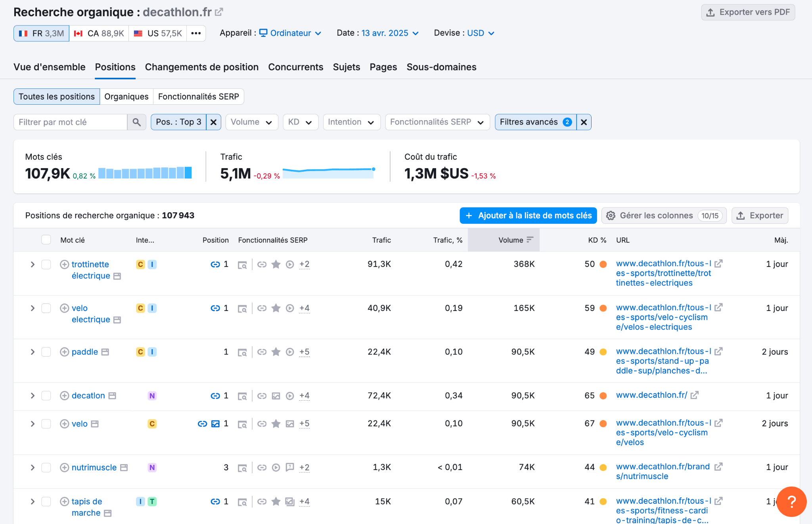Screen dimensions: 812x524
Task: Check the velo row checkbox
Action: click(x=46, y=424)
